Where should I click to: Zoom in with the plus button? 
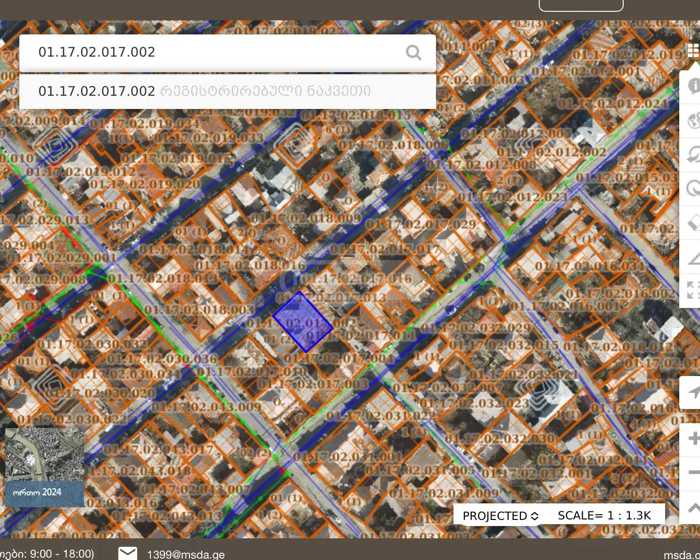pyautogui.click(x=693, y=439)
